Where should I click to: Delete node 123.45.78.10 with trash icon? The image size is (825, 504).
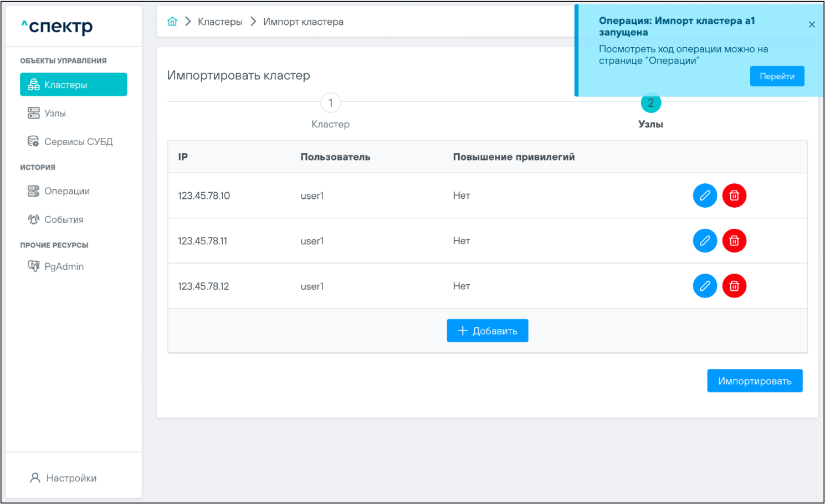pos(734,196)
